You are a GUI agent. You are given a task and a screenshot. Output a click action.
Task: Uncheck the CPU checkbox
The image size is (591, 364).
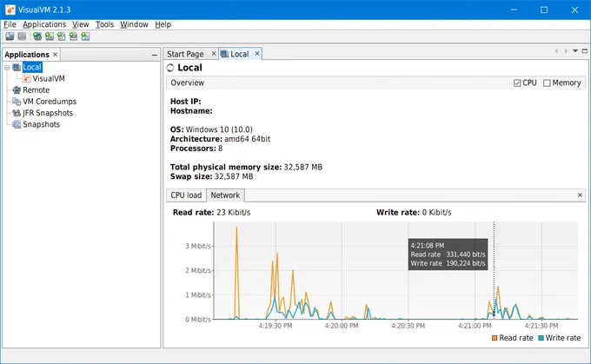[x=517, y=83]
